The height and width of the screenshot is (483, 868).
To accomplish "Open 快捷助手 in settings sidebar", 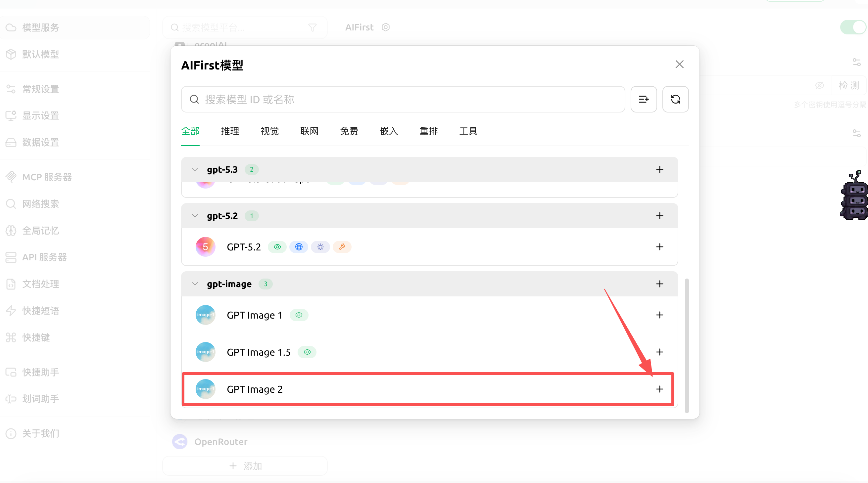I will [x=75, y=372].
